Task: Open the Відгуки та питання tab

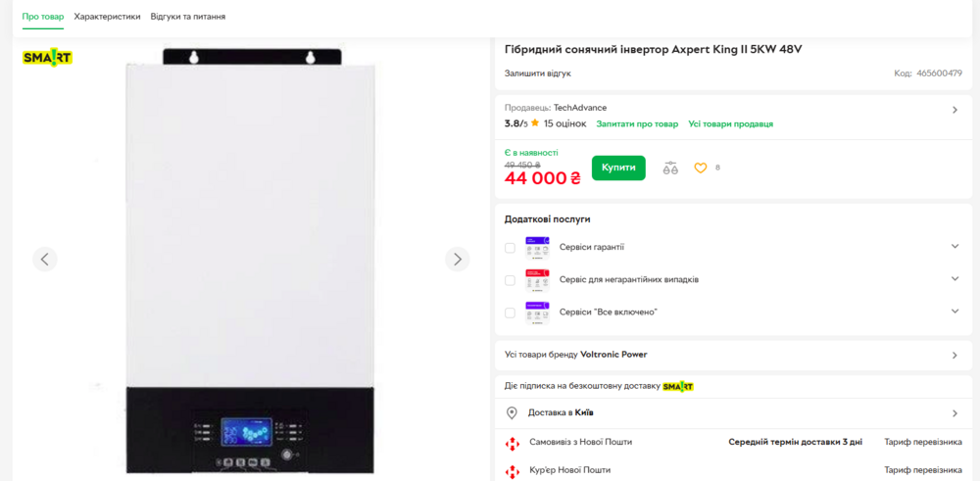Action: click(x=188, y=17)
